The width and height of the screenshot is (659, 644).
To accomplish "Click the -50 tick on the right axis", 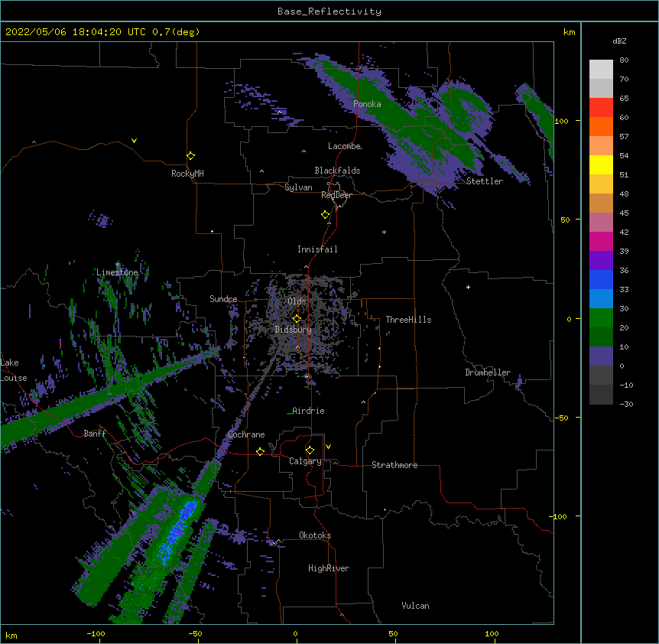I will [561, 418].
